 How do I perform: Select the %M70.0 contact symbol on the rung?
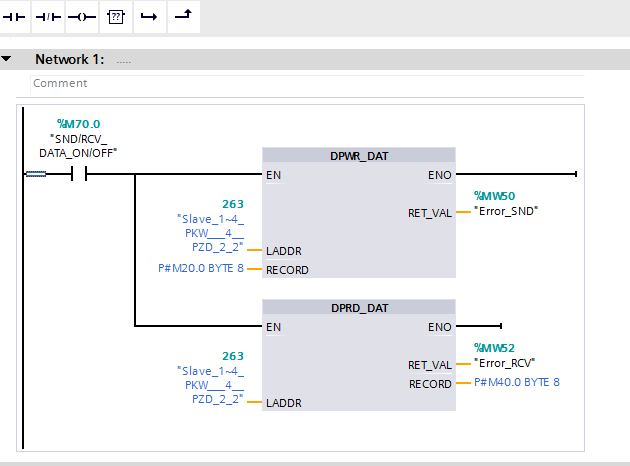click(78, 175)
